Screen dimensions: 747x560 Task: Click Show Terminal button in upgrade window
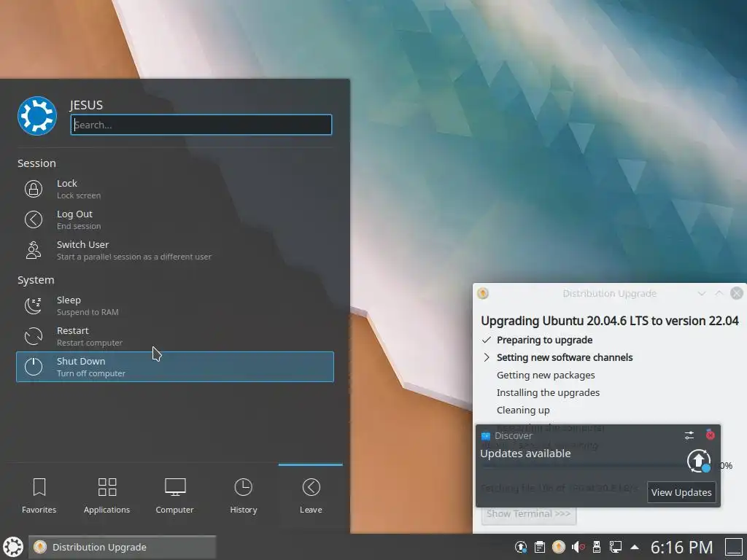click(x=529, y=514)
